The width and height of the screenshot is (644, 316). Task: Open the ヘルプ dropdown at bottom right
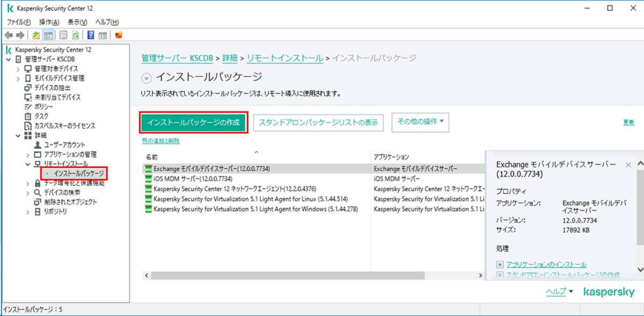click(560, 291)
